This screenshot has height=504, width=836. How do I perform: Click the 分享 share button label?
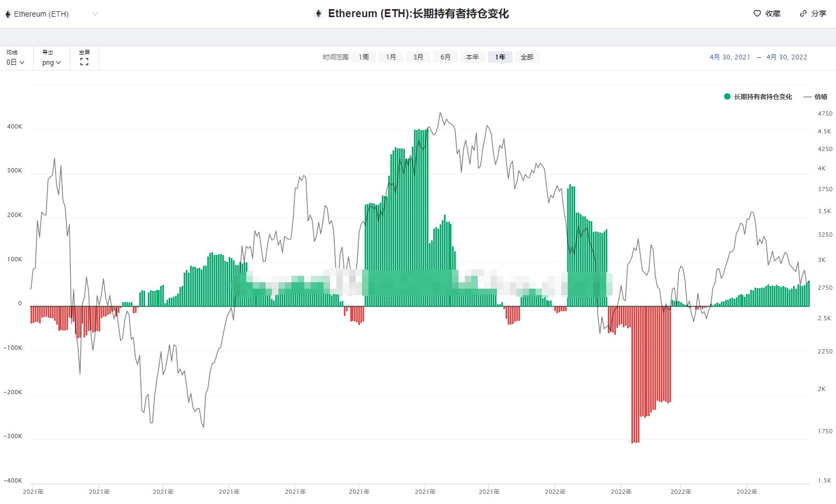[818, 13]
